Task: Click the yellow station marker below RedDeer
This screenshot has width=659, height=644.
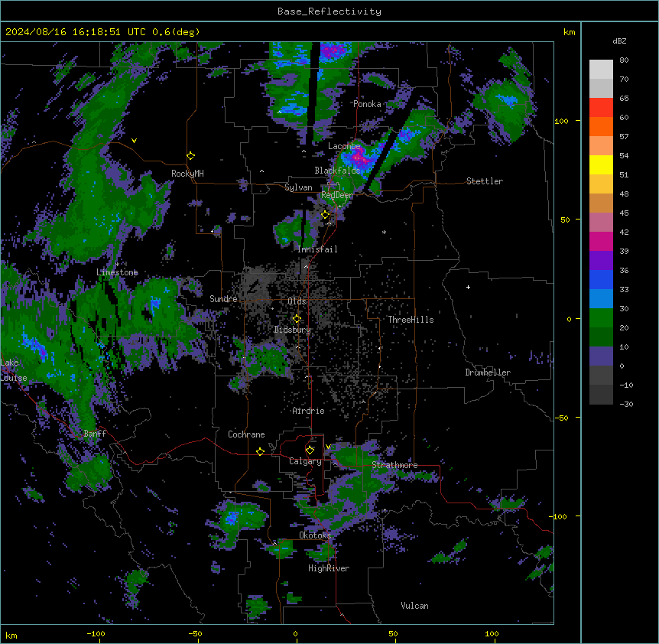Action: tap(326, 215)
